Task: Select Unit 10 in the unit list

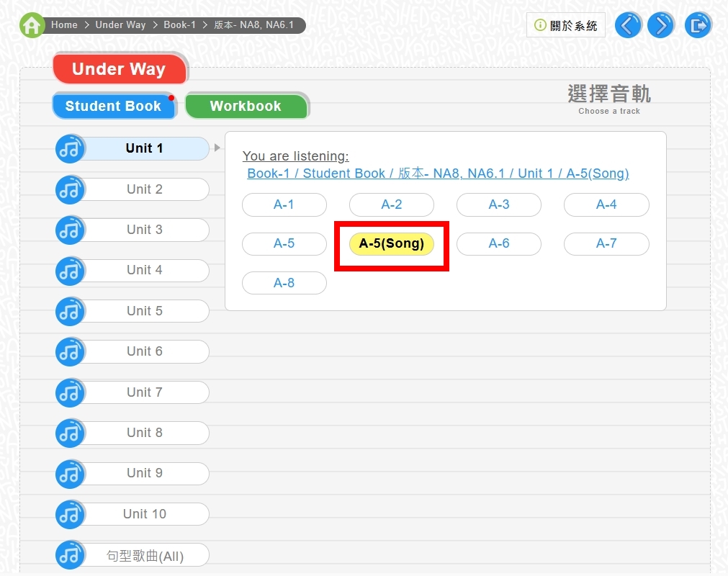Action: (145, 514)
